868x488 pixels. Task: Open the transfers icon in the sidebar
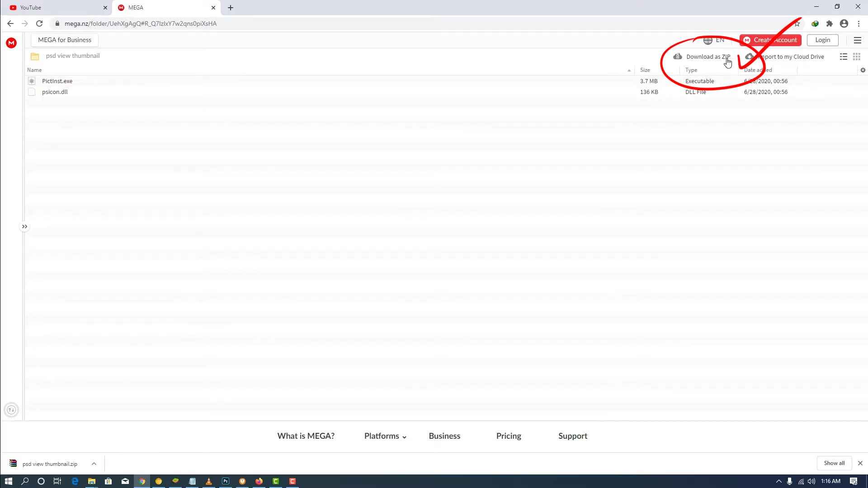coord(11,410)
